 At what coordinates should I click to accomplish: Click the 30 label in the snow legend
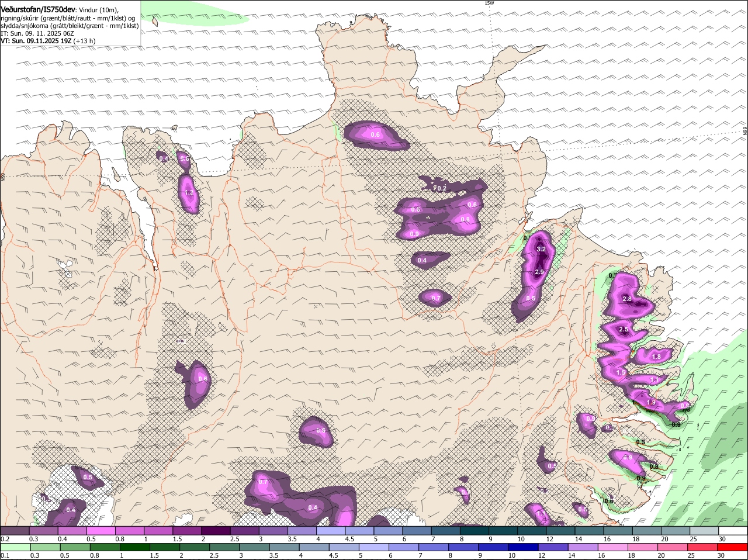[722, 539]
